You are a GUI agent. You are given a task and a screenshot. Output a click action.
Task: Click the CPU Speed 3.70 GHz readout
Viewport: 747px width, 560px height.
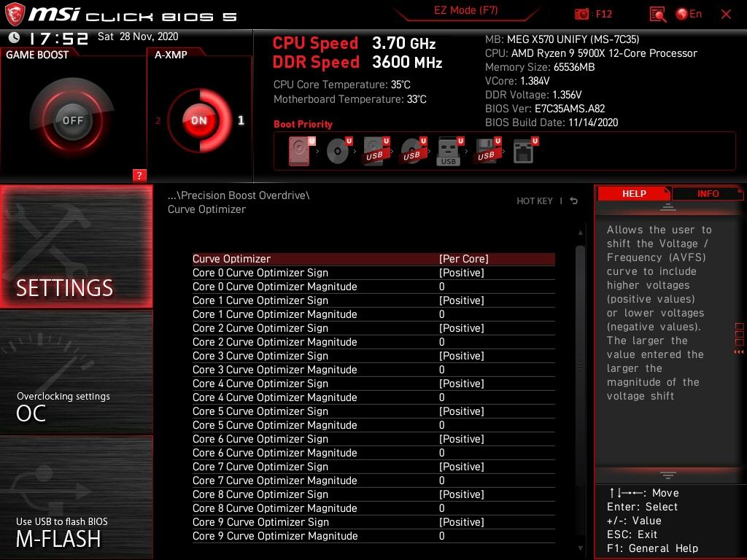(x=354, y=43)
